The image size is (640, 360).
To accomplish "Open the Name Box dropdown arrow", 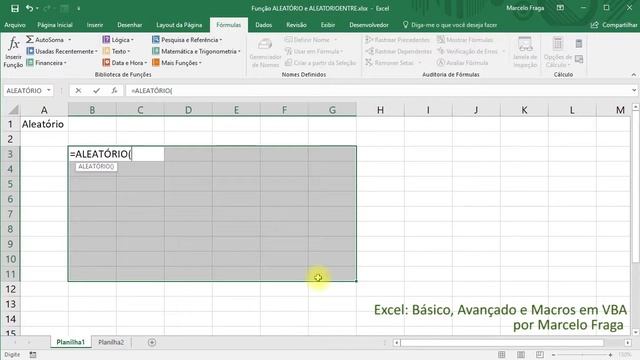I will (x=49, y=90).
